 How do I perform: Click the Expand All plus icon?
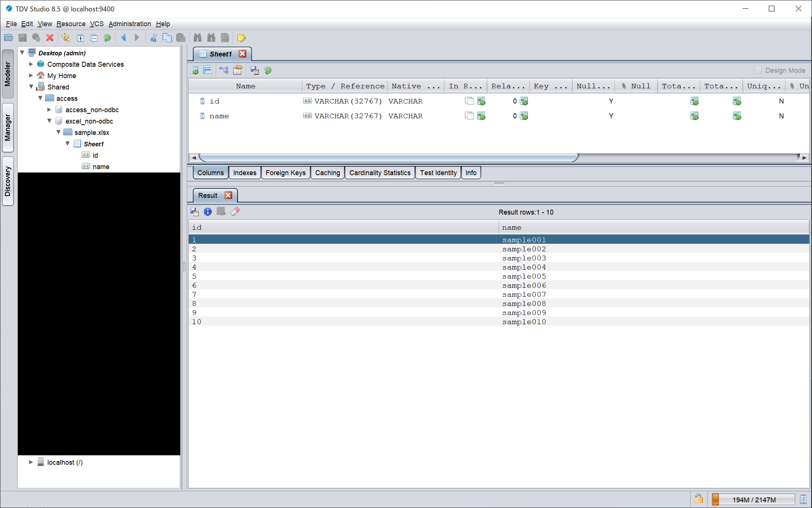80,38
